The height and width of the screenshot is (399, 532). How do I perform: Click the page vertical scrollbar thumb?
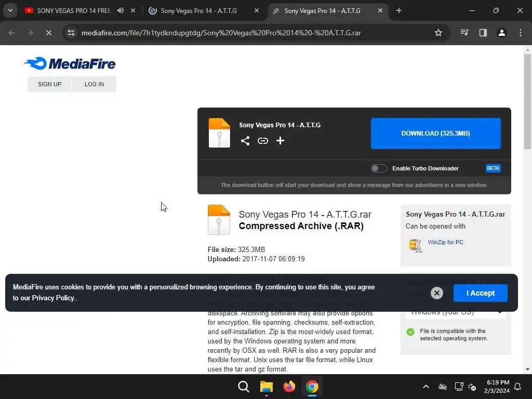coord(527,101)
